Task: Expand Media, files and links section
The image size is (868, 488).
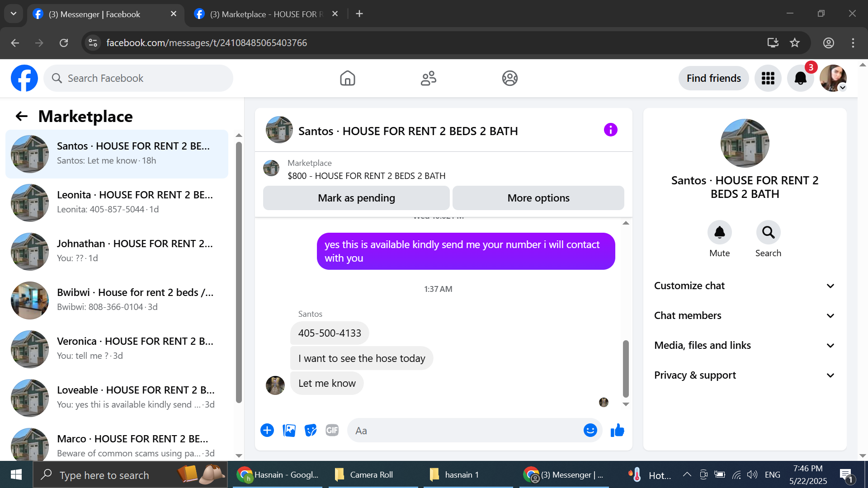Action: coord(745,346)
